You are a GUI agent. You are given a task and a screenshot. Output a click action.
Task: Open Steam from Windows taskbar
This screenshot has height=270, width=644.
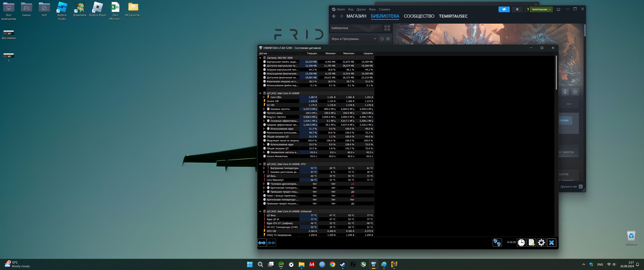[343, 264]
